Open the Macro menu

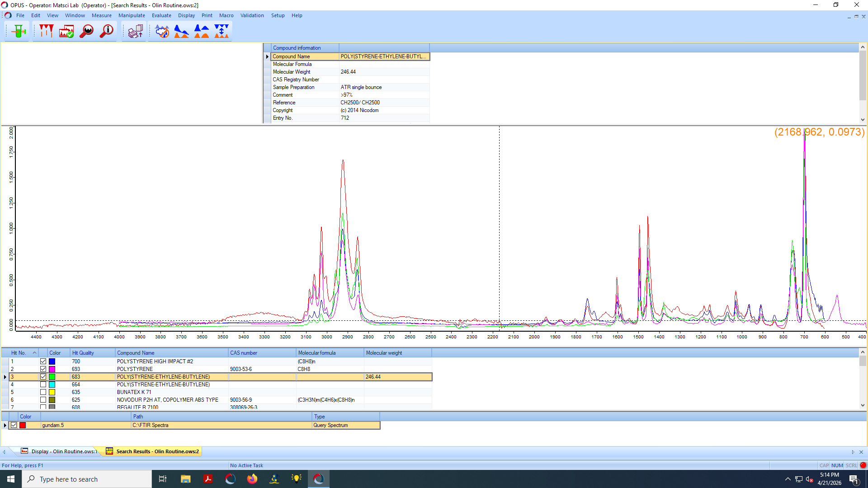(x=226, y=15)
